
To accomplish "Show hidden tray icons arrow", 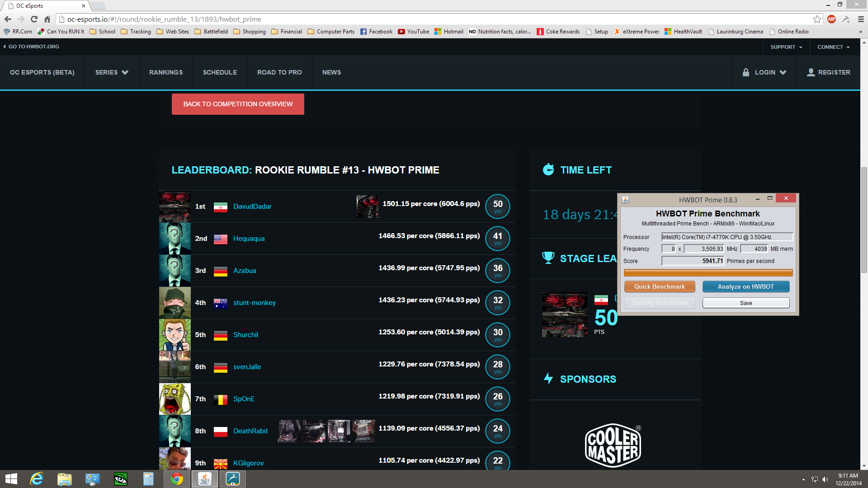I will [x=803, y=479].
